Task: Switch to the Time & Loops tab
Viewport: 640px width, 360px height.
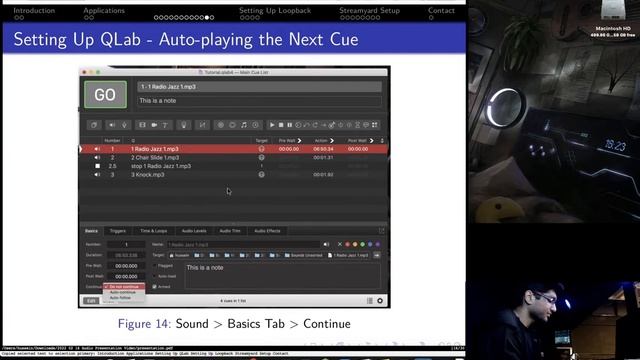Action: pos(153,231)
